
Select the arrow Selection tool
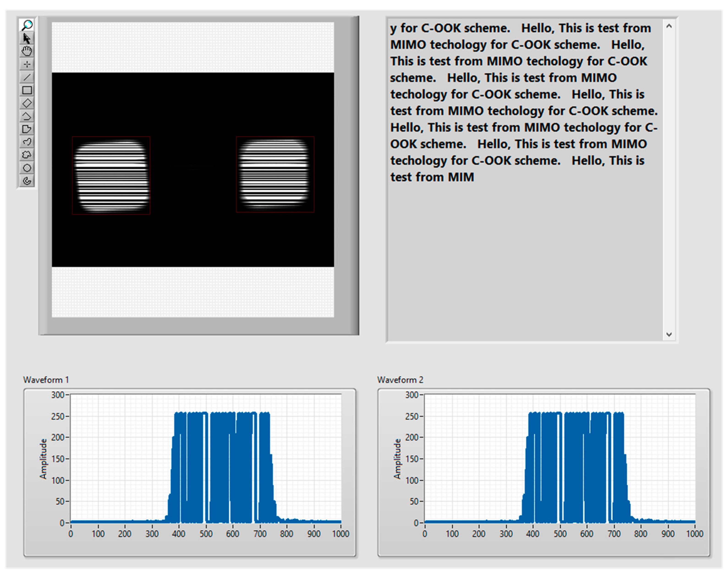(27, 38)
